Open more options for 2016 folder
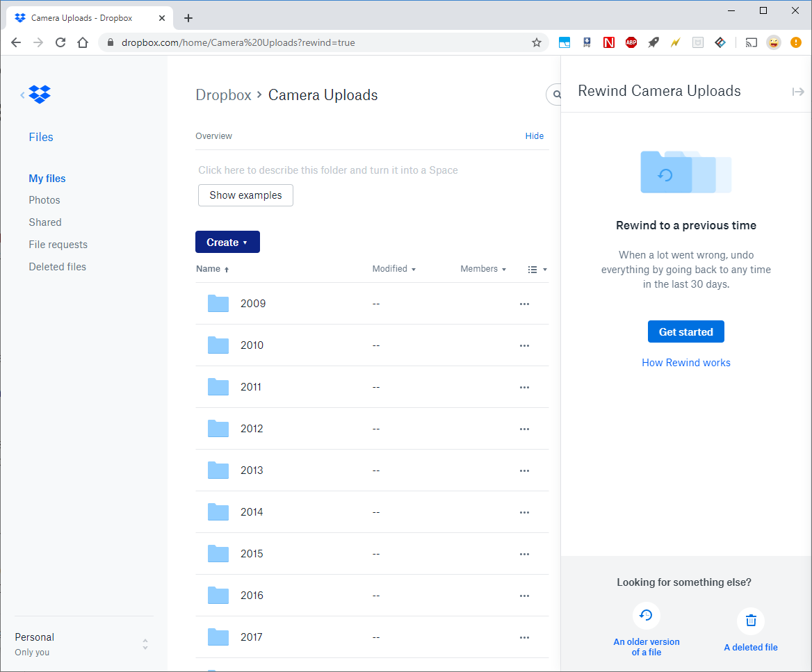812x672 pixels. 524,596
